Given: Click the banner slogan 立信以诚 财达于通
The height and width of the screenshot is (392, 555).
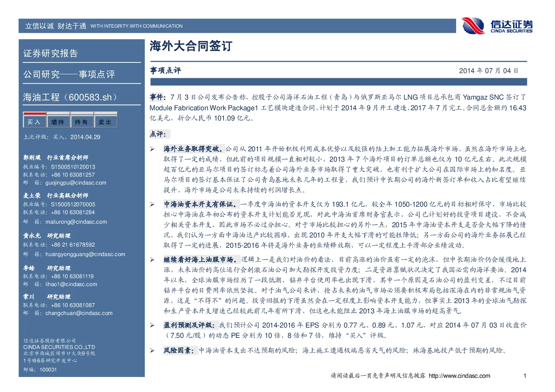Looking at the screenshot, I should (x=55, y=26).
